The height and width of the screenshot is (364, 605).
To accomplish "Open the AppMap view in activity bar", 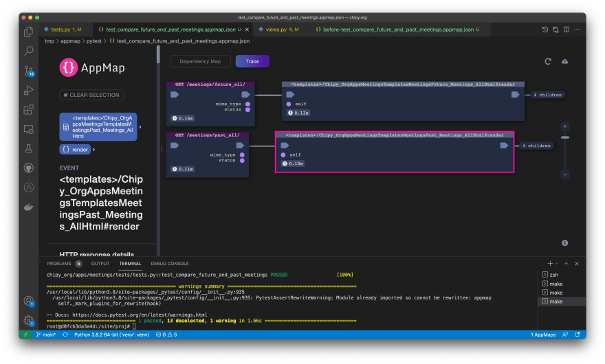I will (29, 187).
